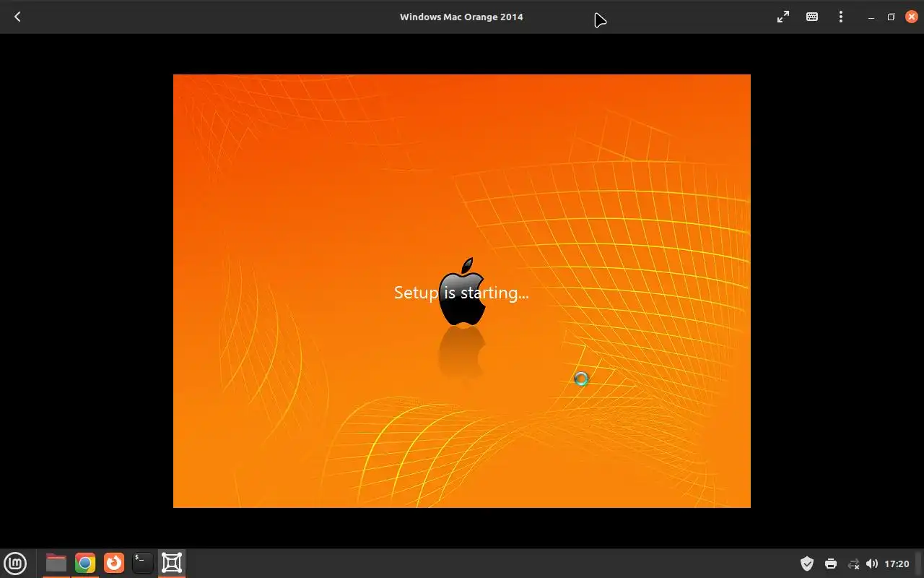Viewport: 924px width, 578px height.
Task: Go back with the header arrow
Action: (x=17, y=17)
